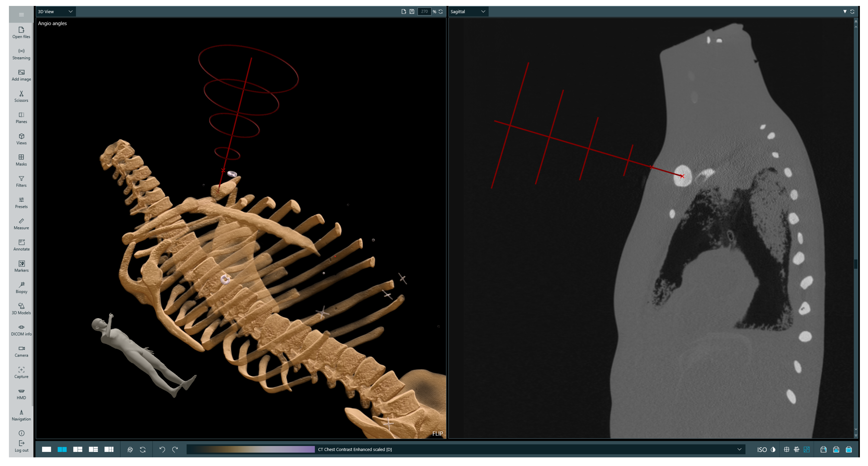Screen dimensions: 868x466
Task: Open DICOM info panel
Action: 21,330
